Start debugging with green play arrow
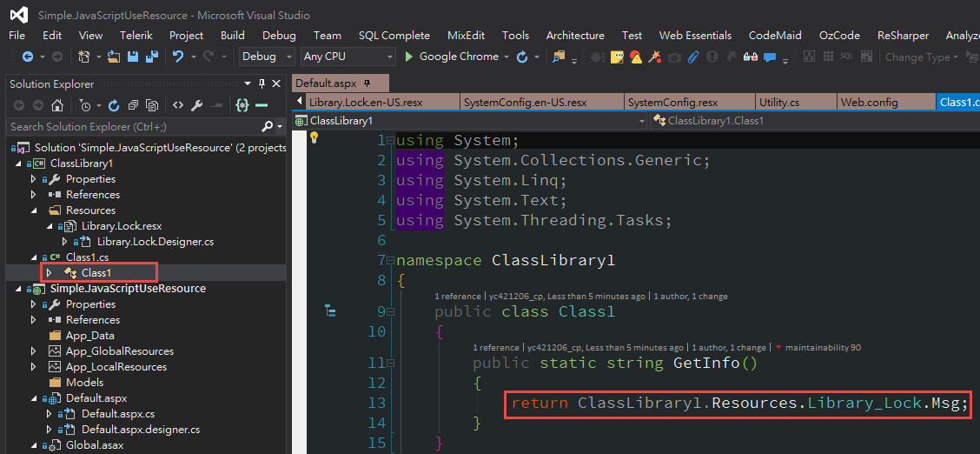 [409, 57]
